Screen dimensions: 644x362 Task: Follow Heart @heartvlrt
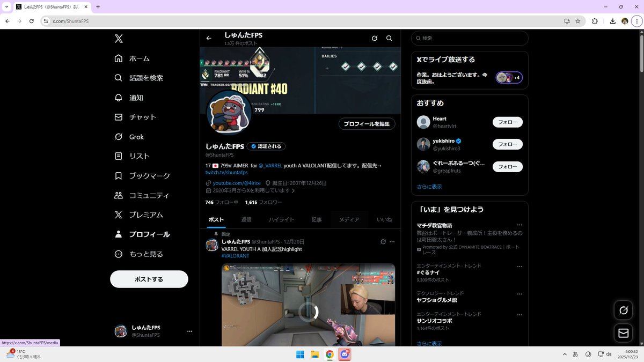[507, 122]
